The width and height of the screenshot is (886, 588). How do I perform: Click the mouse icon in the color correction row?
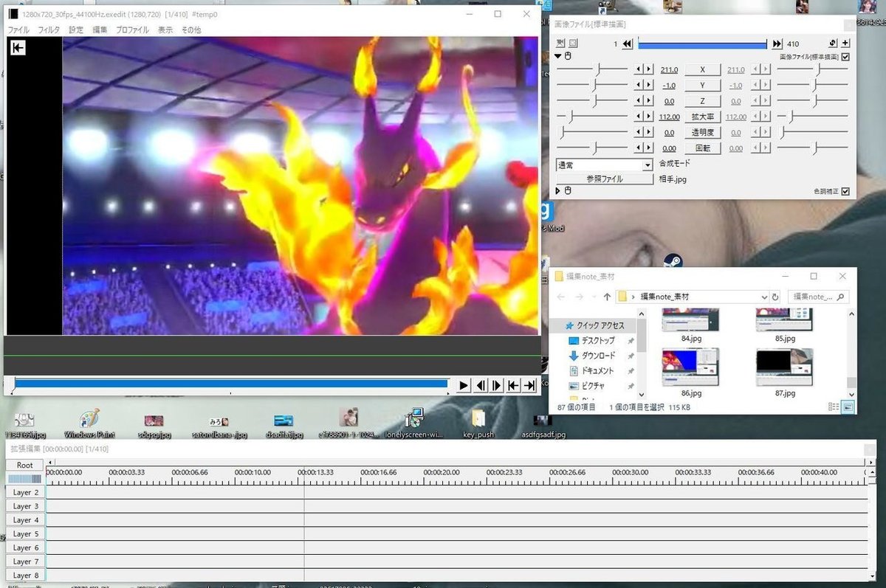pyautogui.click(x=569, y=191)
